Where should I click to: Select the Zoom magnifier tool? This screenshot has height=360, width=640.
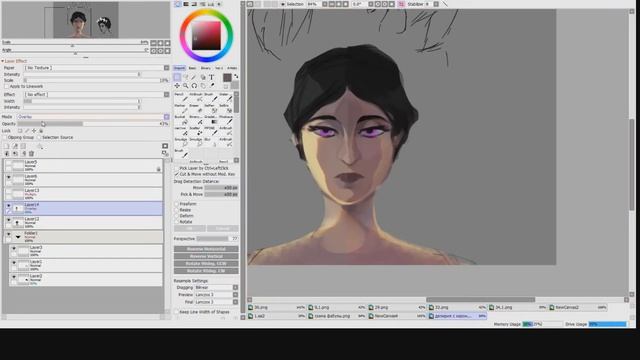(x=186, y=86)
